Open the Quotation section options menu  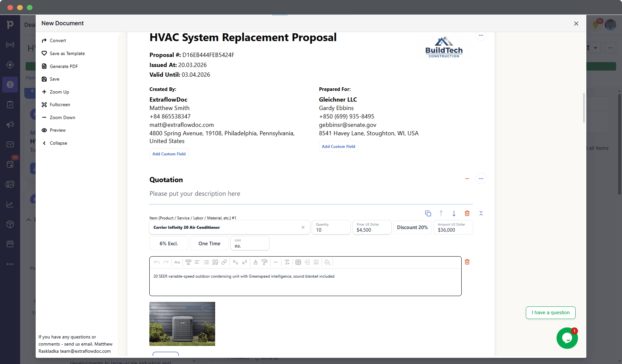coord(481,179)
